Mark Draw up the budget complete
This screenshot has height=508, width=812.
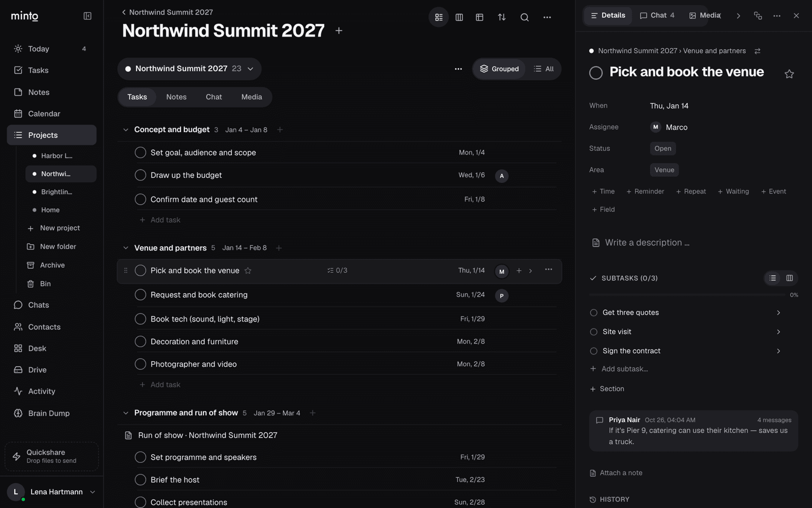click(141, 175)
